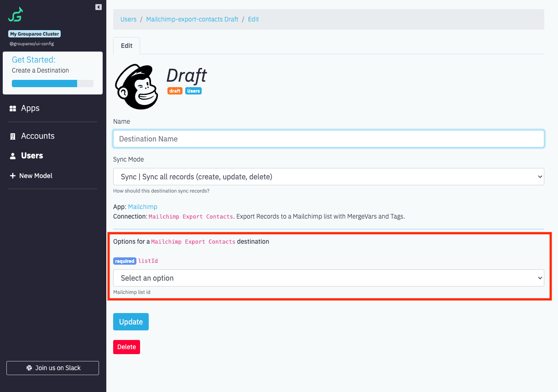Open Users in the sidebar
The image size is (558, 392).
click(x=32, y=156)
